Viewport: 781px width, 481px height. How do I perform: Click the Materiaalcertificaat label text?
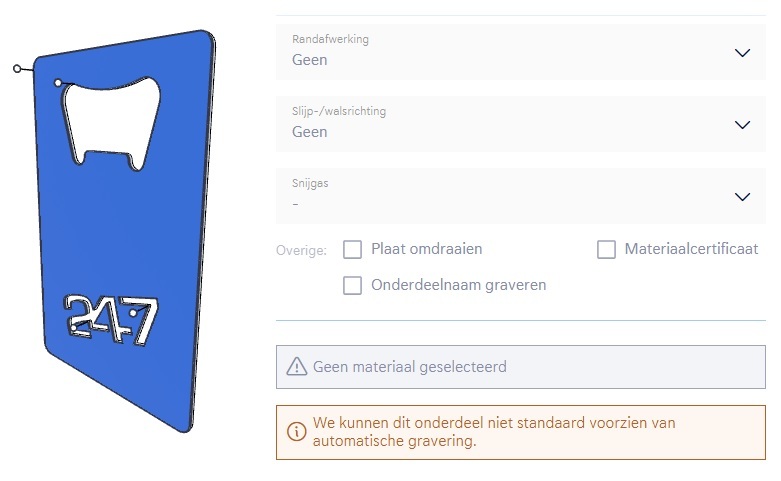(x=691, y=249)
